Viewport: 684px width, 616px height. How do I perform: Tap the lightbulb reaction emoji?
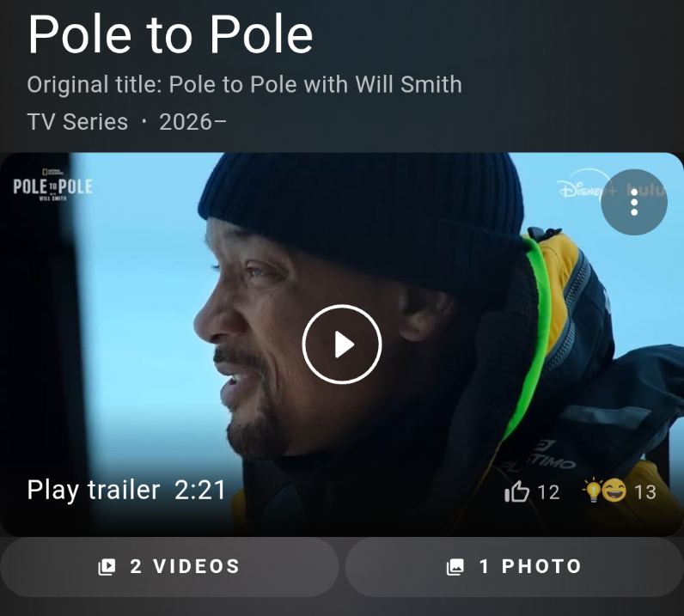pyautogui.click(x=592, y=490)
